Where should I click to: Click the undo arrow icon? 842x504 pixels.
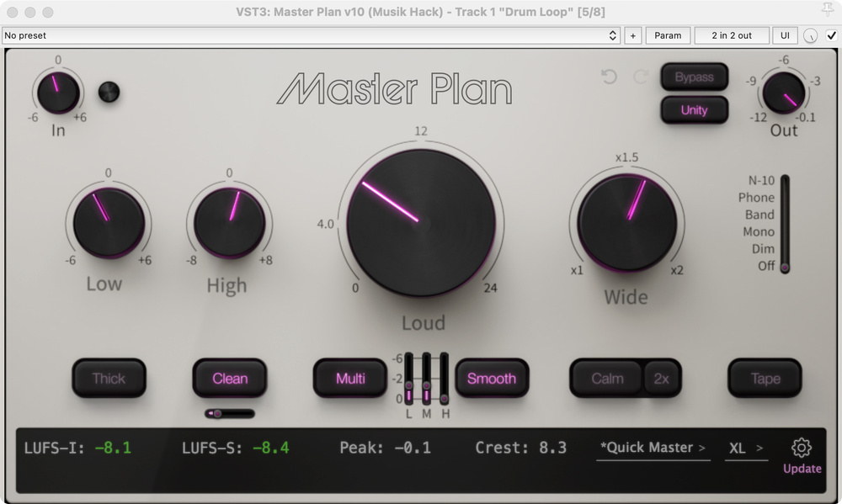(x=609, y=77)
